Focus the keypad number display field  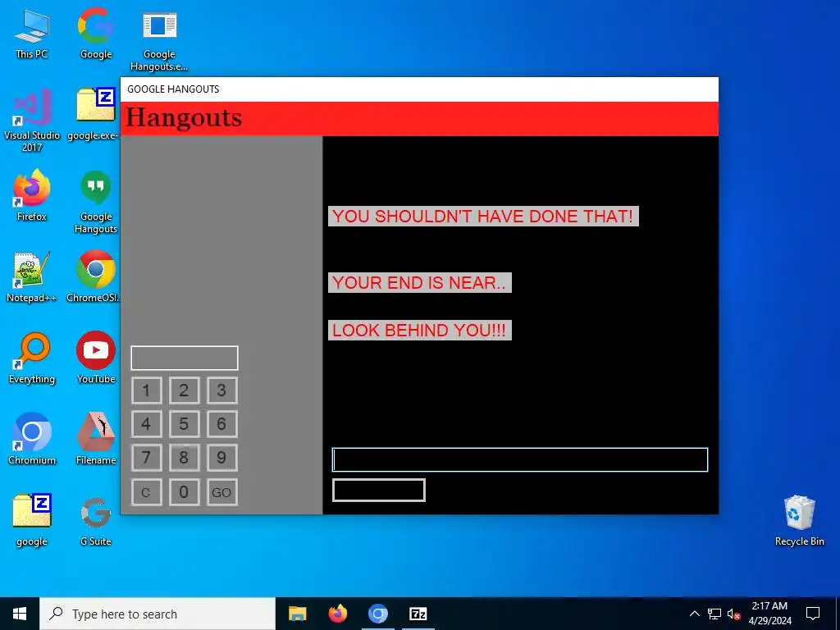(185, 358)
